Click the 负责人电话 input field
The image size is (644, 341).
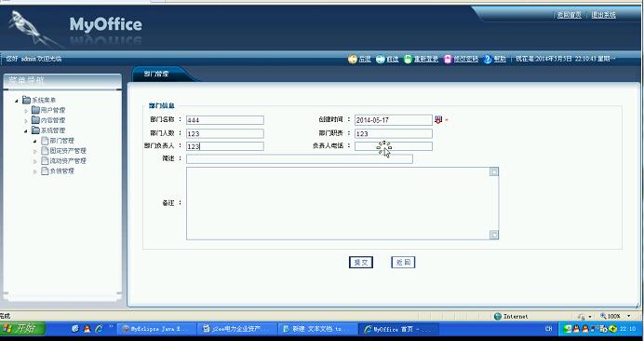click(x=394, y=146)
